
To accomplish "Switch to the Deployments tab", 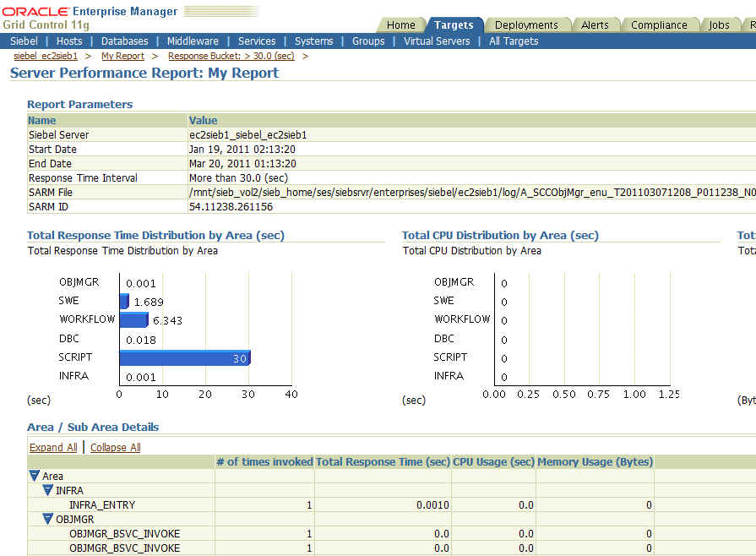I will pyautogui.click(x=526, y=25).
